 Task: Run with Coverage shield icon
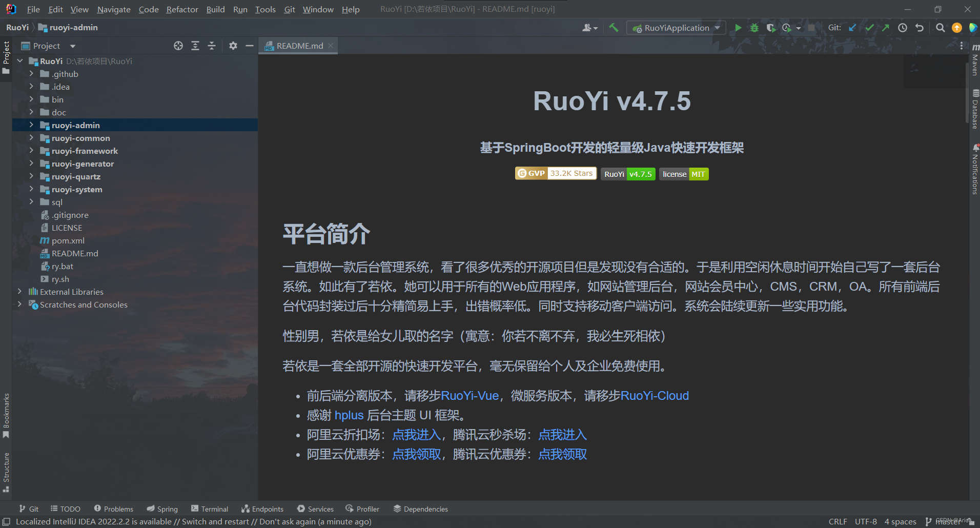coord(771,28)
